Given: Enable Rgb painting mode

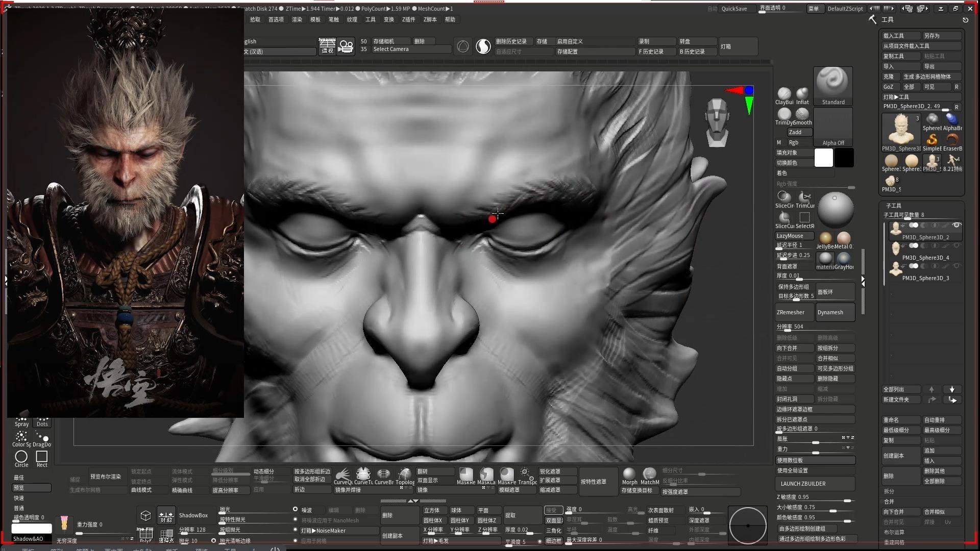Looking at the screenshot, I should tap(794, 142).
